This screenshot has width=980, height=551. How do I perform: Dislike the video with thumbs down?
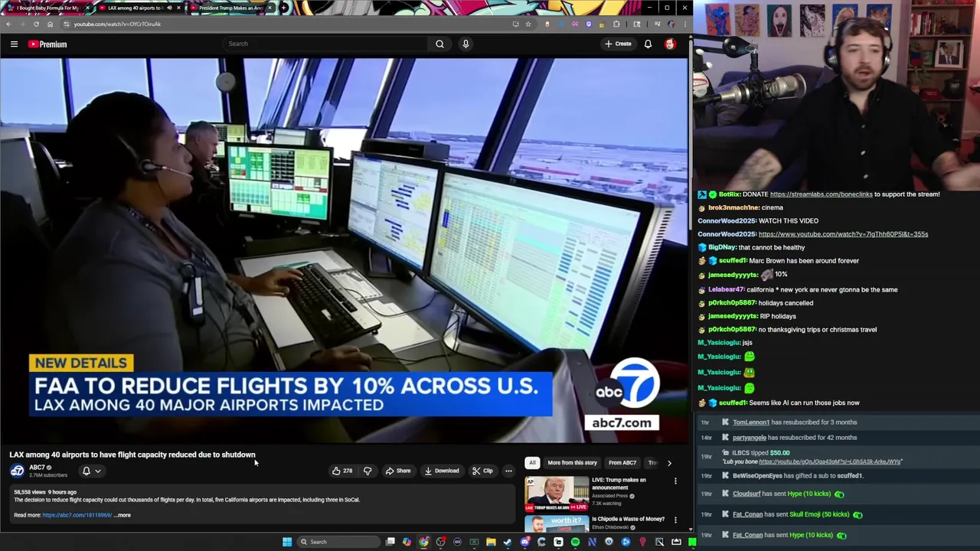pos(367,471)
